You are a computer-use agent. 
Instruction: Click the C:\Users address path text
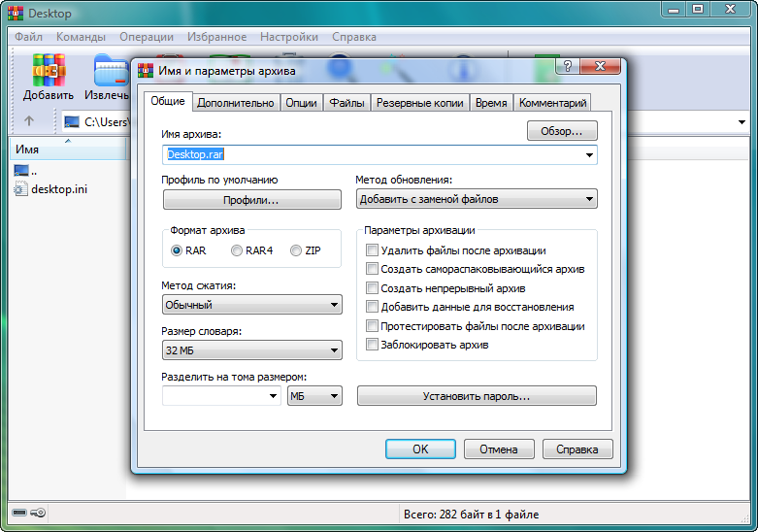click(107, 122)
